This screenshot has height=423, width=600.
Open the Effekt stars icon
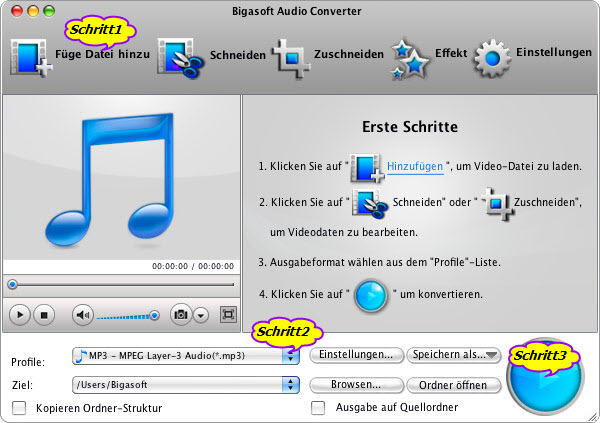coord(410,59)
